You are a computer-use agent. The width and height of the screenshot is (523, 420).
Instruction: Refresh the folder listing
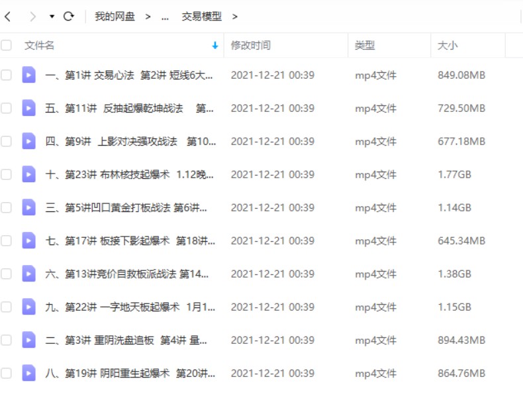(69, 17)
